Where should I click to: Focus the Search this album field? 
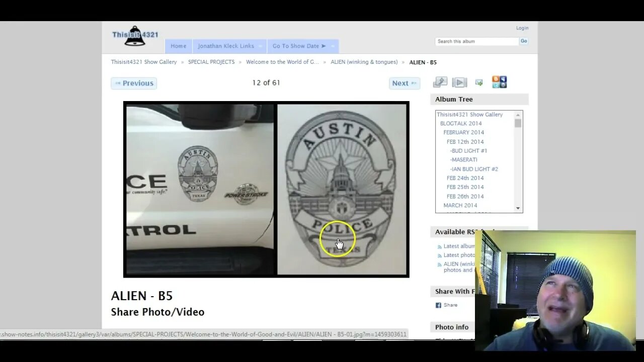(476, 41)
